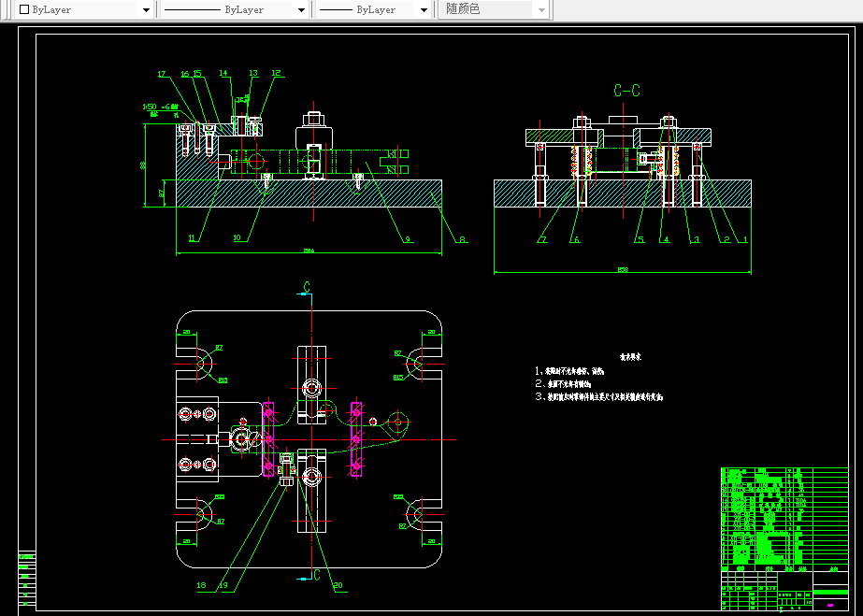Select the C-C section view title
Viewport: 863px width, 616px height.
click(x=626, y=91)
